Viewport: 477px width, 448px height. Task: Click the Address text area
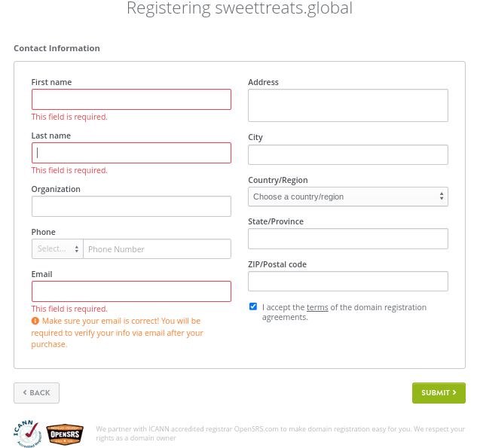tap(347, 105)
